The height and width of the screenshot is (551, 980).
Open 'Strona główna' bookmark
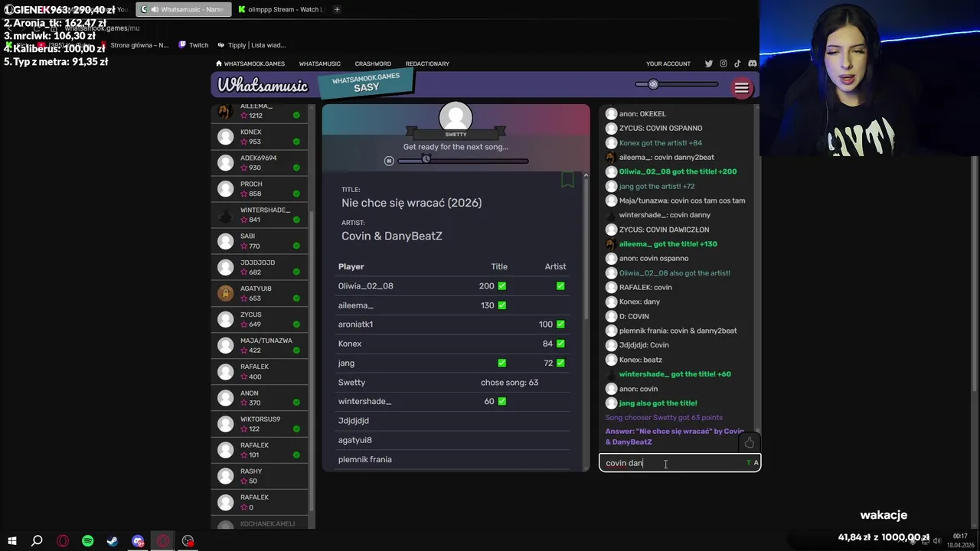pyautogui.click(x=134, y=45)
